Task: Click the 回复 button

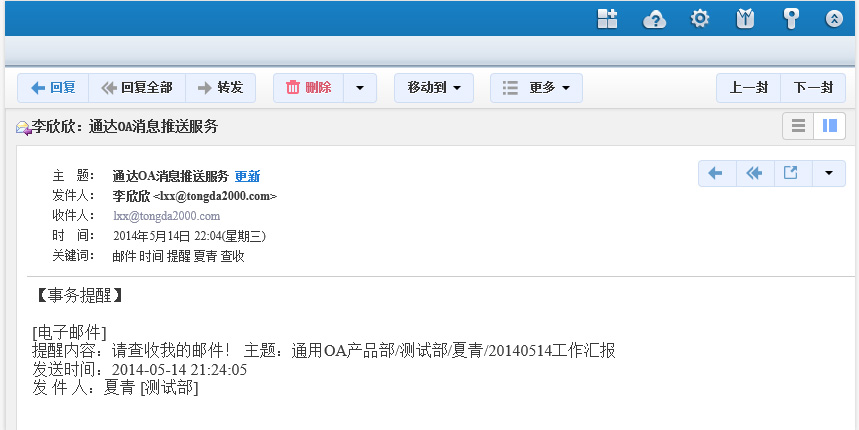Action: coord(53,88)
